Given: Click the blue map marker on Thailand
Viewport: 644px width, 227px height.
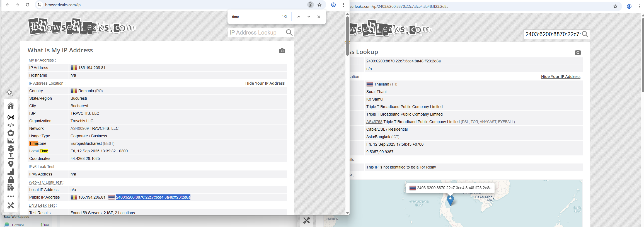Looking at the screenshot, I should pyautogui.click(x=450, y=200).
